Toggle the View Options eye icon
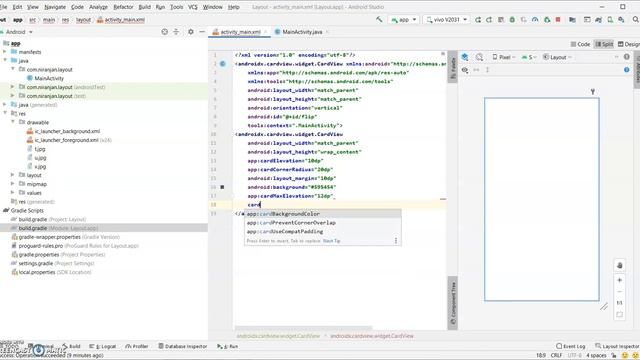The height and width of the screenshot is (360, 640). pyautogui.click(x=465, y=70)
